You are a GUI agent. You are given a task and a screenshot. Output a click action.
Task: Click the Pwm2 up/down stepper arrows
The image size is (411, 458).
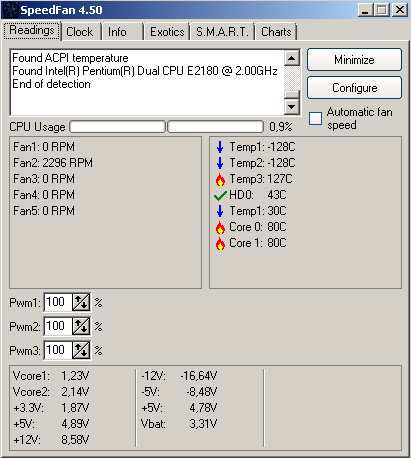coord(81,326)
